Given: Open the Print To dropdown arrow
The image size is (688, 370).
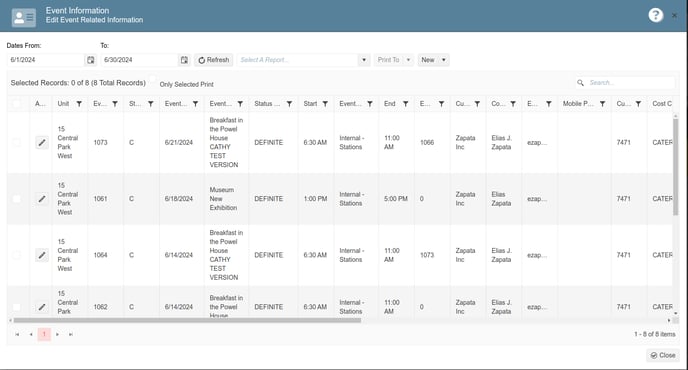Looking at the screenshot, I should [408, 60].
